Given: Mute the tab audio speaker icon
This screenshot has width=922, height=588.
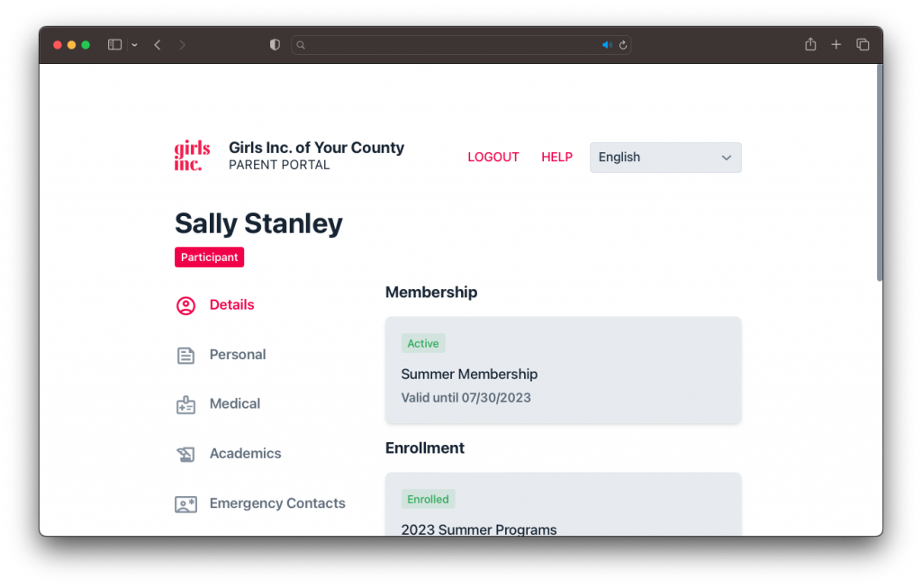Looking at the screenshot, I should pos(607,45).
